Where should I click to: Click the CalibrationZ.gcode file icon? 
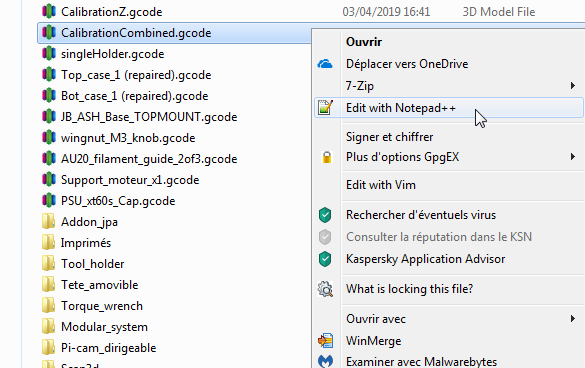pos(49,12)
